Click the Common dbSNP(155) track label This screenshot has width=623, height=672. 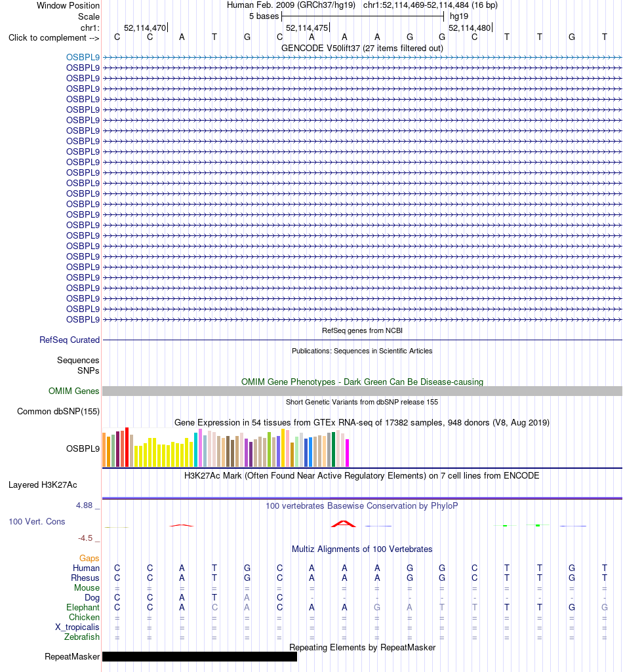58,412
